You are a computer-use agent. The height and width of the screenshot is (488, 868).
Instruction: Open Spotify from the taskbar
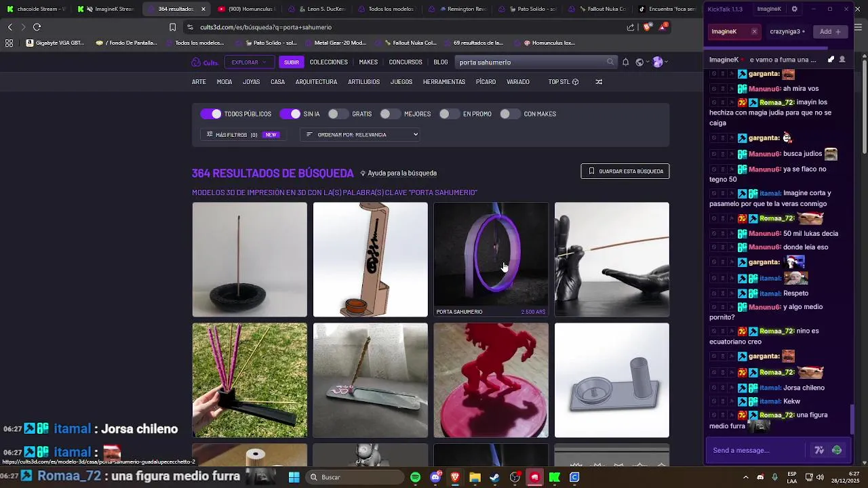point(416,477)
